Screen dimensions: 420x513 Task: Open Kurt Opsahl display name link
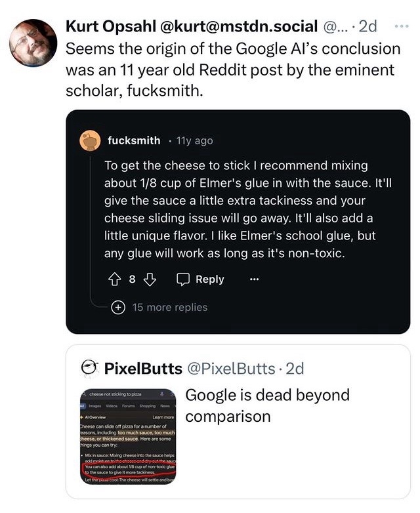[111, 26]
